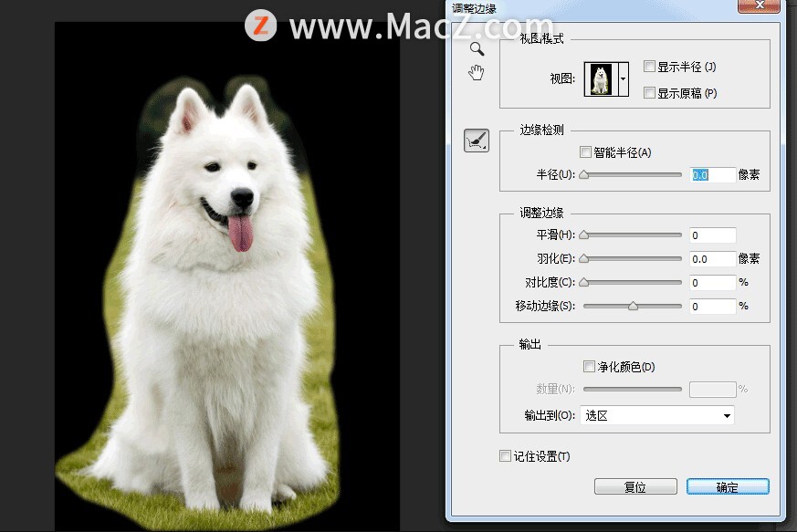Confirm with the 确定 button
797x532 pixels.
(728, 486)
